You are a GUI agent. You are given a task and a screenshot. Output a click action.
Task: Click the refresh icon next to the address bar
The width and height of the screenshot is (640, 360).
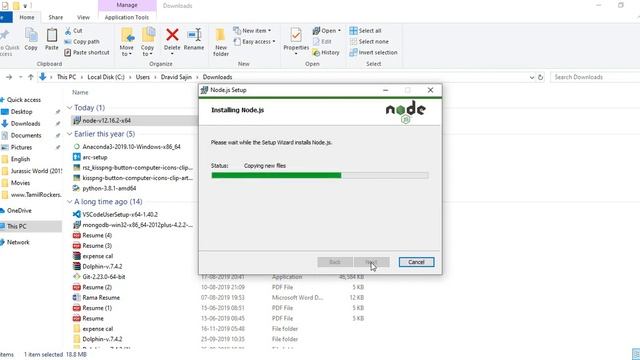[540, 77]
